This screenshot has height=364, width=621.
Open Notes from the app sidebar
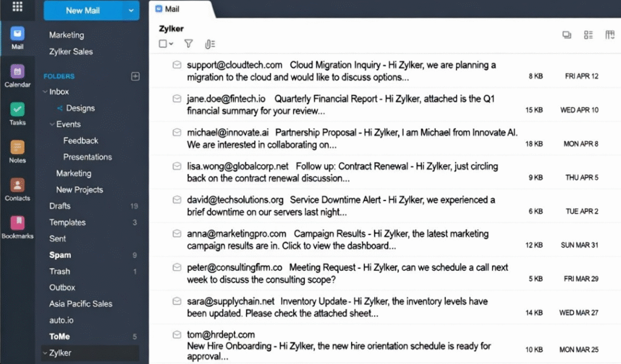16,147
